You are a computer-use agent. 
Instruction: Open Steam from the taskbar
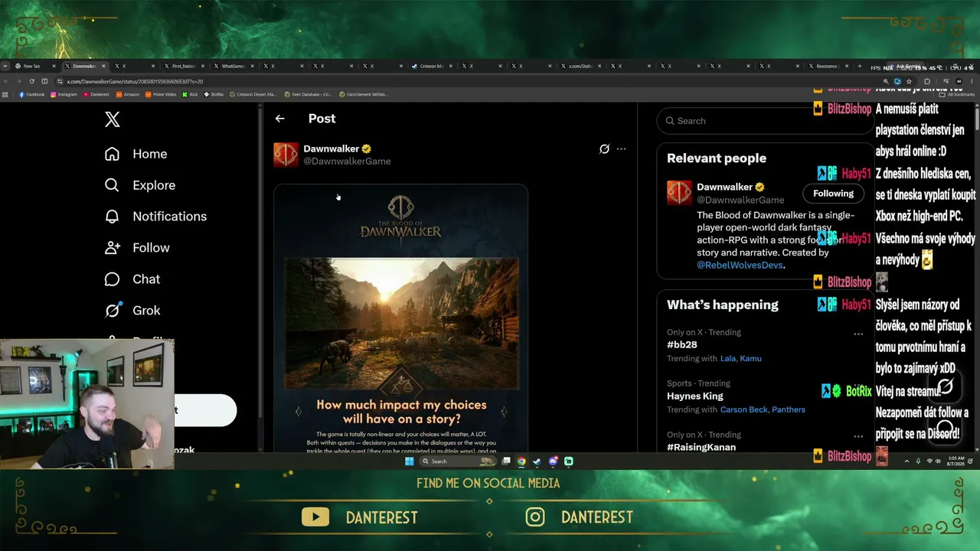coord(537,461)
